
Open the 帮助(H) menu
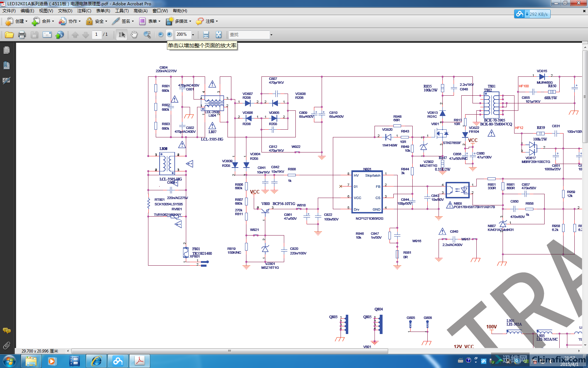point(180,11)
